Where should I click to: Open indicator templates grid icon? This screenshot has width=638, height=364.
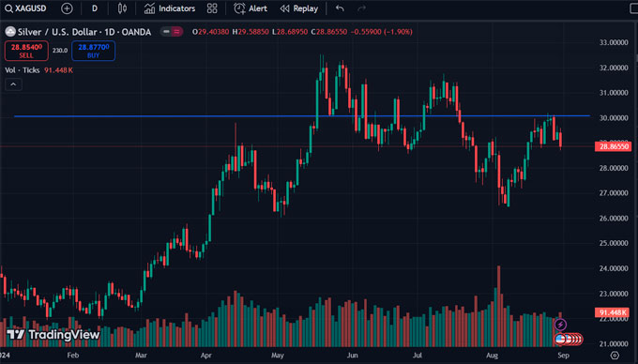pyautogui.click(x=212, y=8)
